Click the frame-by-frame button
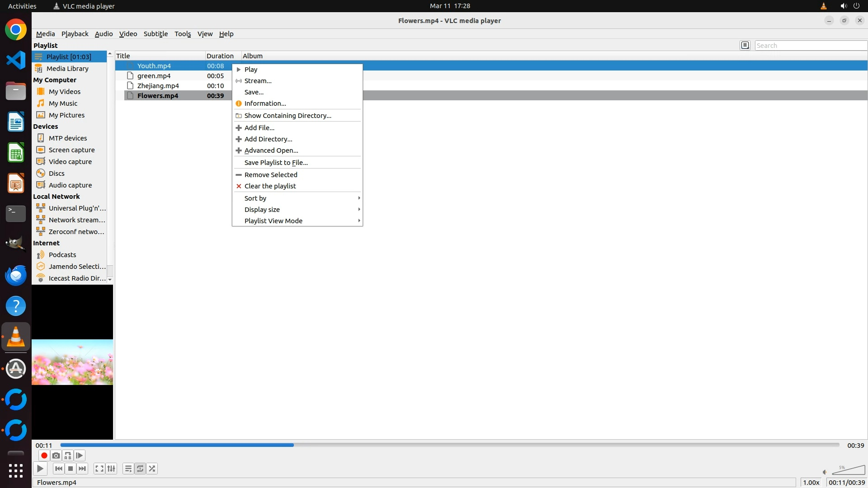 [x=80, y=455]
